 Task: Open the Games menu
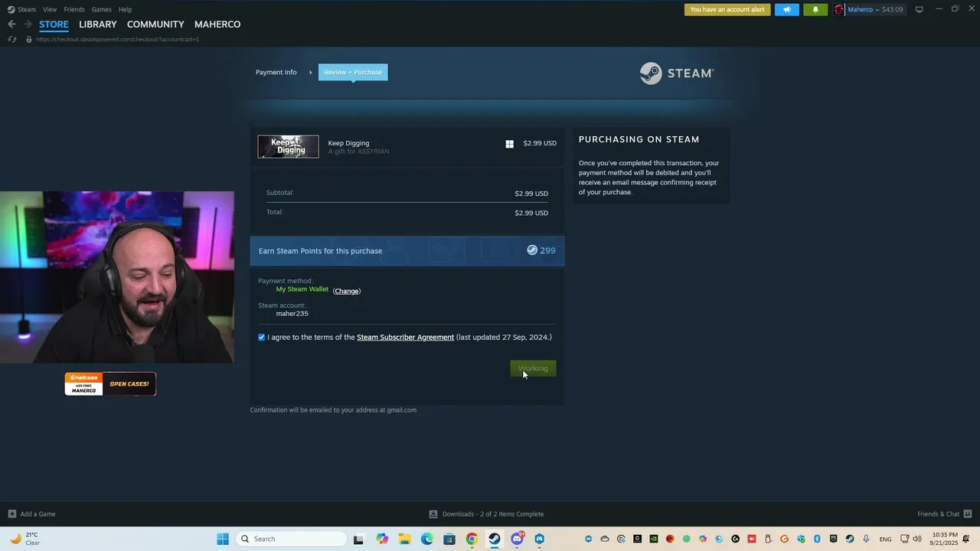[101, 9]
